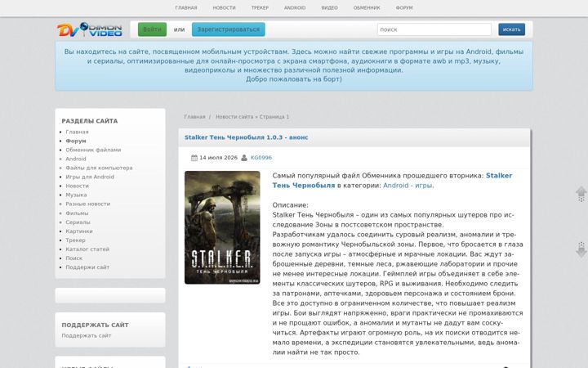The width and height of the screenshot is (588, 368).
Task: Click the Главная breadcrumb link
Action: 194,117
